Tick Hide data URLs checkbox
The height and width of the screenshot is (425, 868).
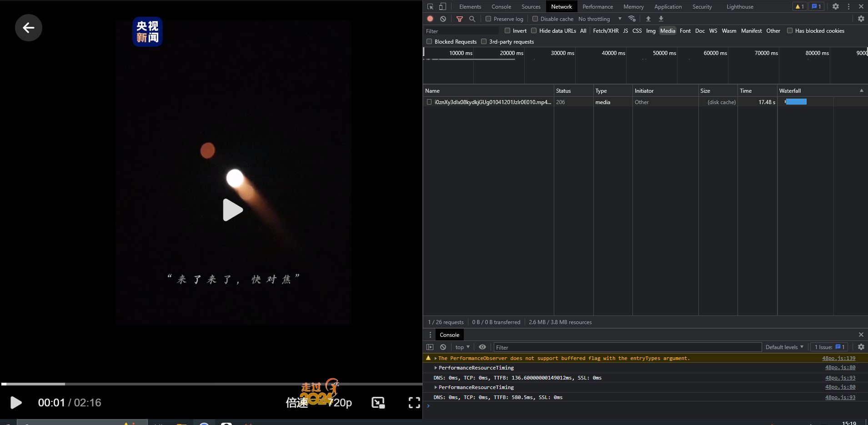pyautogui.click(x=534, y=30)
